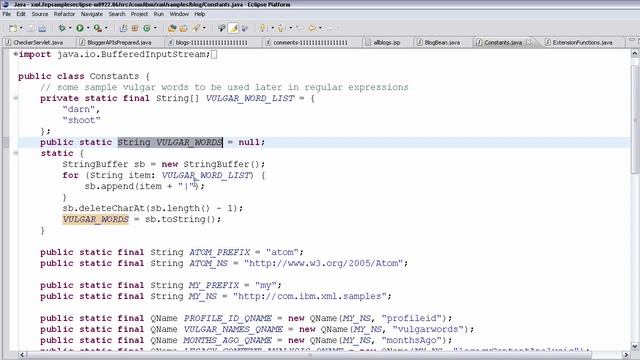
Task: Open the Next Annotation dropdown arrow
Action: pyautogui.click(x=272, y=28)
